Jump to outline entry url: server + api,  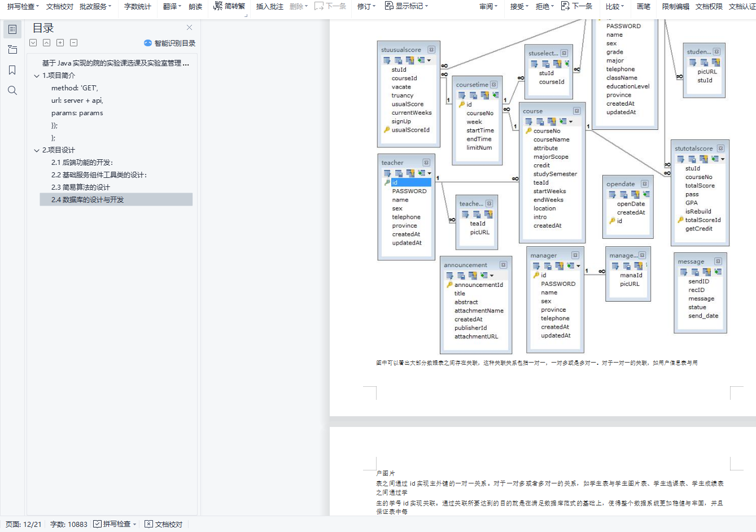click(x=77, y=101)
